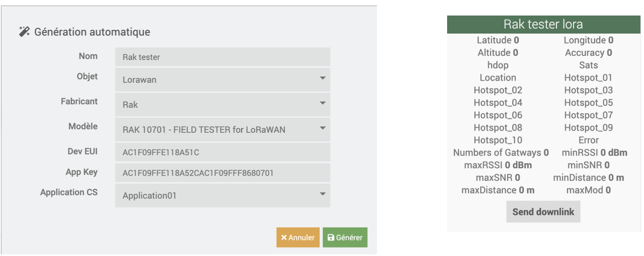The width and height of the screenshot is (644, 256).
Task: Select the Rak tester lora widget header
Action: tap(543, 24)
